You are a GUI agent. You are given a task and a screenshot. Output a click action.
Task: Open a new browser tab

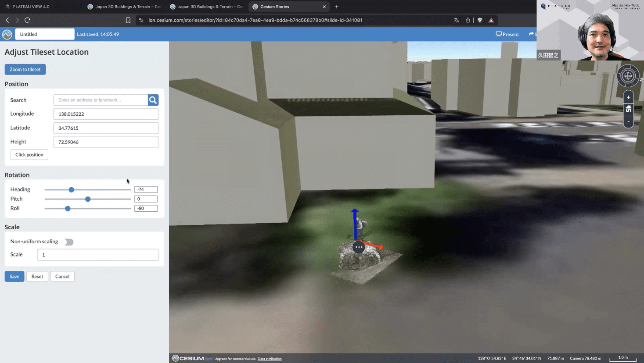(x=337, y=7)
